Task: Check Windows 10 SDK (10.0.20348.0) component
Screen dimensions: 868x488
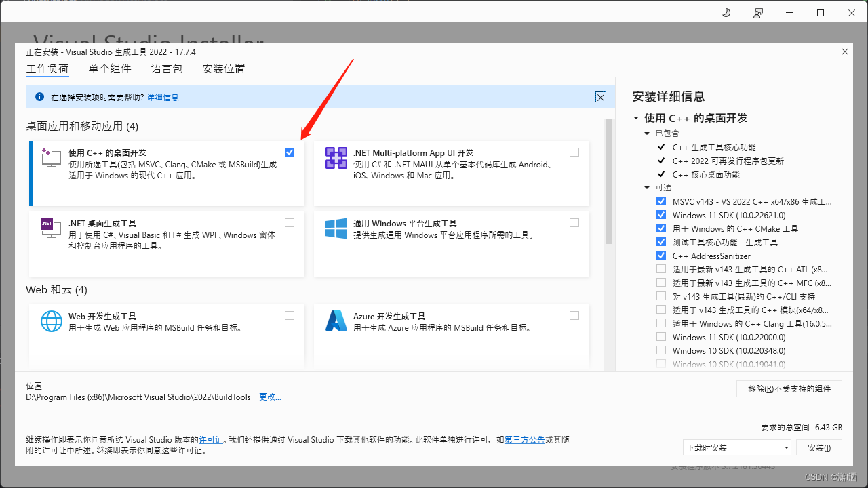Action: pyautogui.click(x=661, y=350)
